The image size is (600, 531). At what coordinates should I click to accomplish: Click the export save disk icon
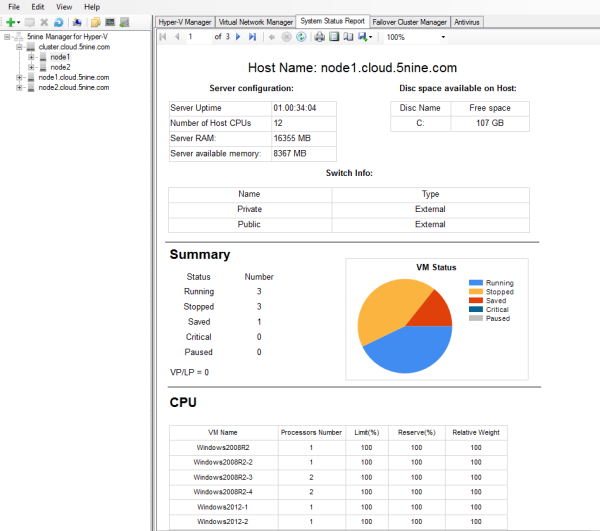click(x=362, y=37)
